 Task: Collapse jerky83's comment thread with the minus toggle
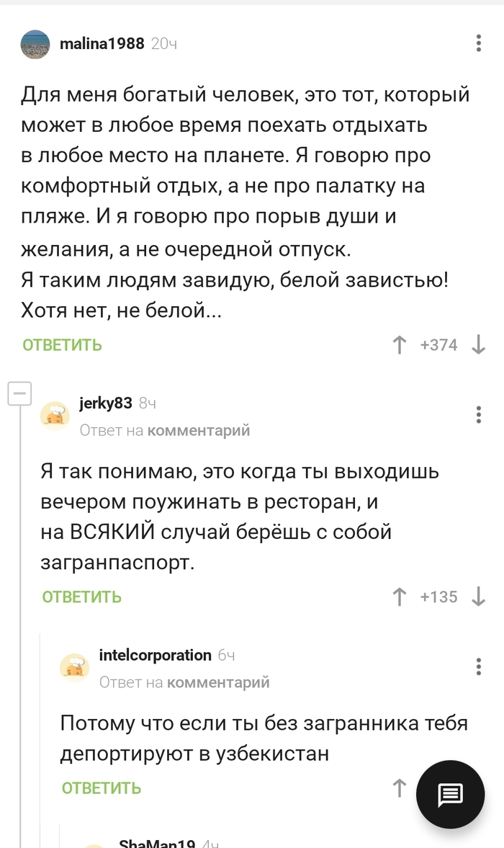(21, 393)
